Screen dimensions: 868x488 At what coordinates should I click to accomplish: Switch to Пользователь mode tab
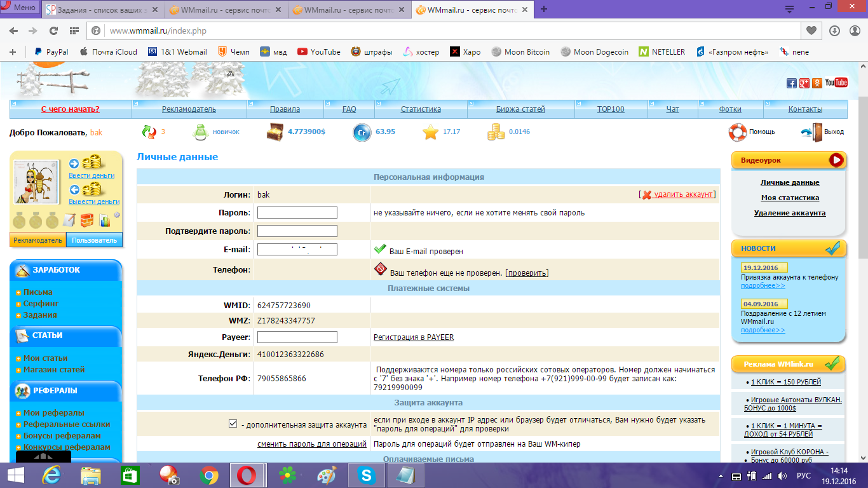[94, 240]
